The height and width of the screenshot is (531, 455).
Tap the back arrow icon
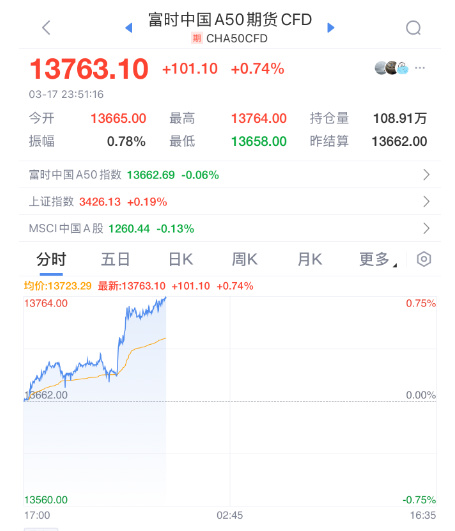[x=46, y=28]
